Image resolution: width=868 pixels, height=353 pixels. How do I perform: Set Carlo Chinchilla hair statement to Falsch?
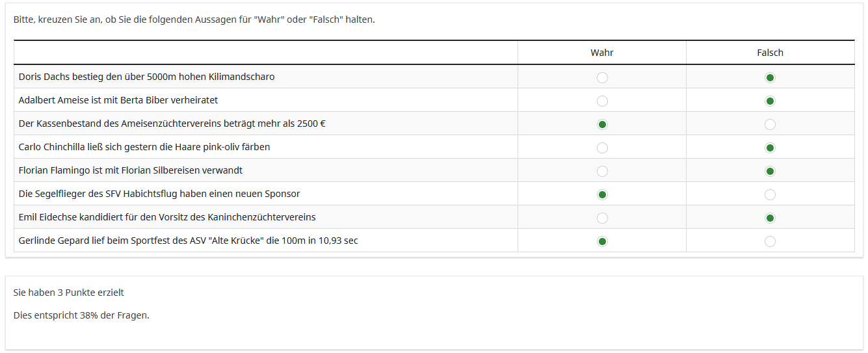click(x=770, y=148)
